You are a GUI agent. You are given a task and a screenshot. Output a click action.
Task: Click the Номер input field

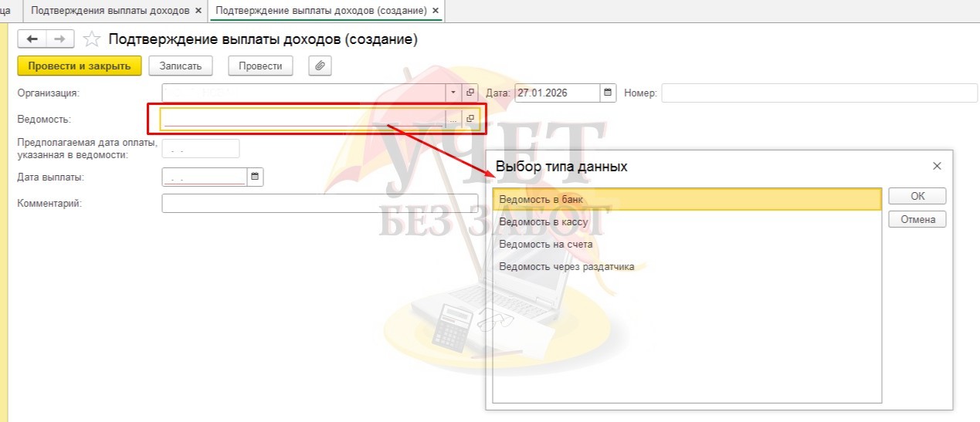click(x=820, y=93)
